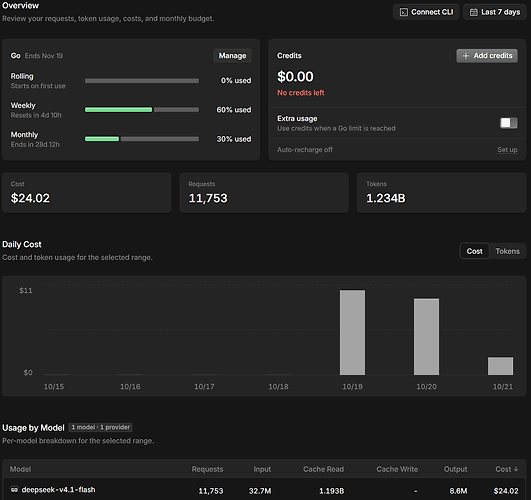Click the Ends in 28d 12h text
The width and height of the screenshot is (531, 500).
coord(35,144)
